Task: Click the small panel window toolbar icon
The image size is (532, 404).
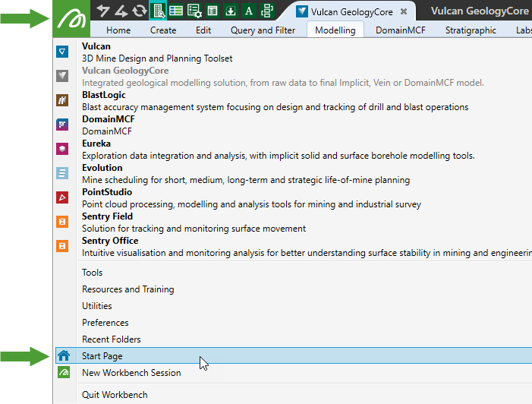Action: [212, 11]
